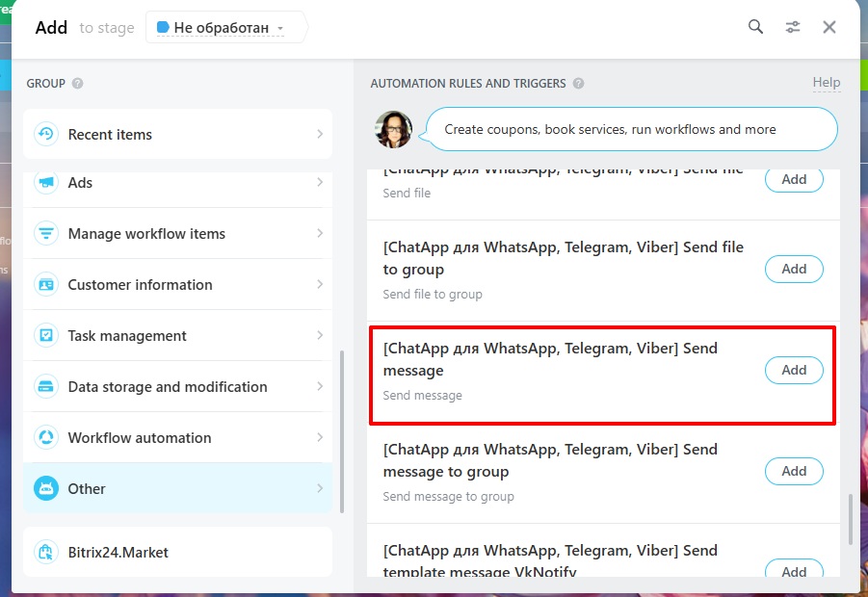The width and height of the screenshot is (868, 597).
Task: Click the Task management checkbox icon
Action: (45, 336)
